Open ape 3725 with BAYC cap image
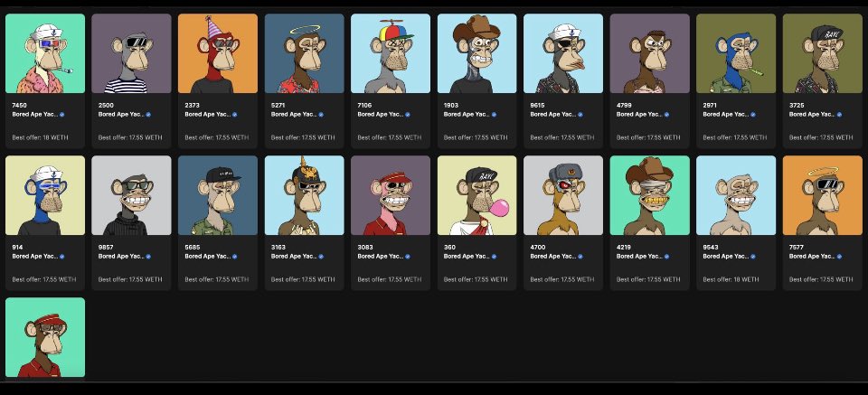The height and width of the screenshot is (395, 868). coord(823,53)
